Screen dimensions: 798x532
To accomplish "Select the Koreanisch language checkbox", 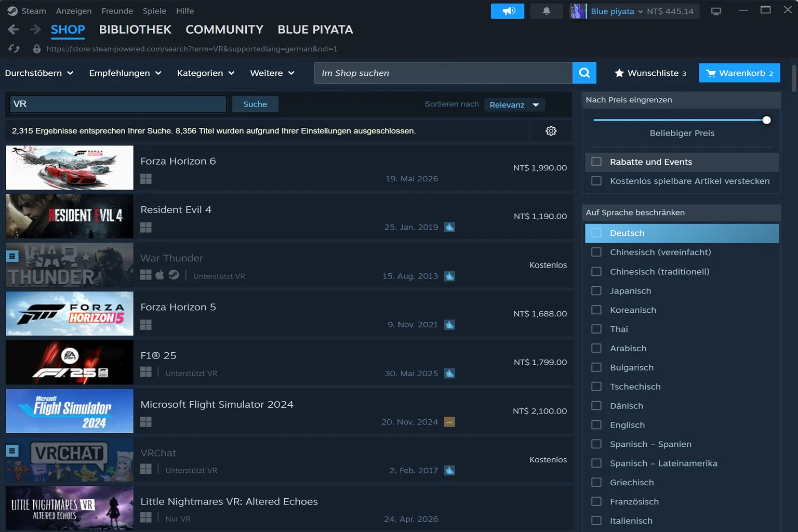I will coord(596,310).
